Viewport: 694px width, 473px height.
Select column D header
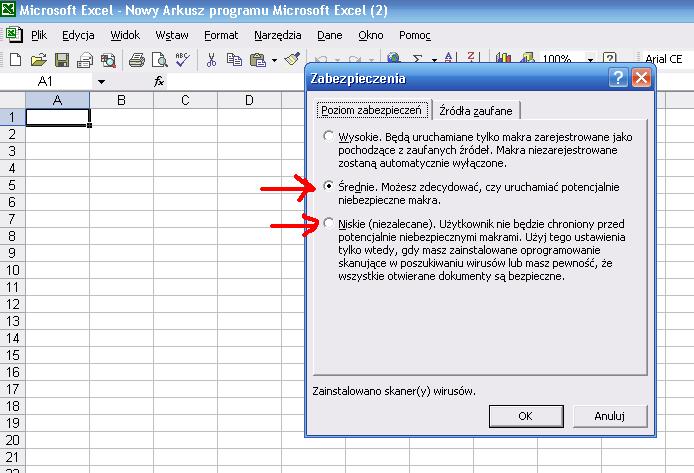249,100
